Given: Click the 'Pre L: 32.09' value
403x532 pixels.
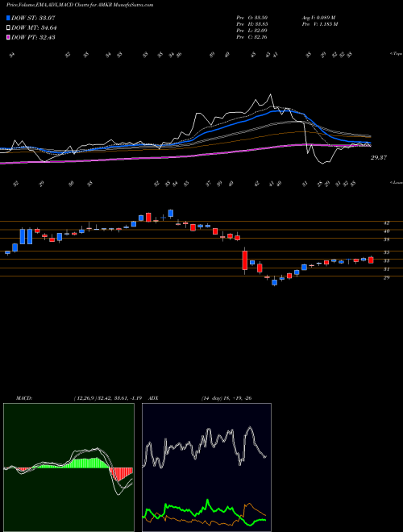Looking at the screenshot, I should (x=251, y=30).
